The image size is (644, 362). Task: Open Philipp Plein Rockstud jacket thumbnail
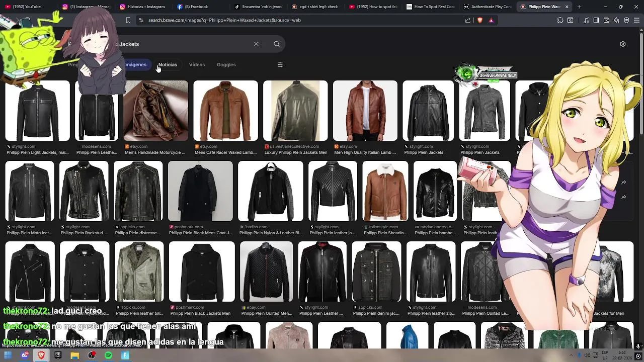[84, 191]
